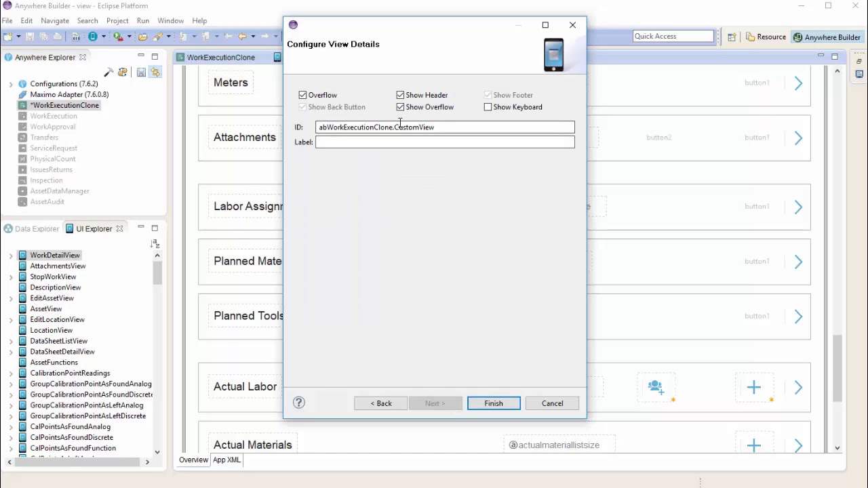Click the crew people icon in Actual Labor row
868x488 pixels.
point(656,387)
